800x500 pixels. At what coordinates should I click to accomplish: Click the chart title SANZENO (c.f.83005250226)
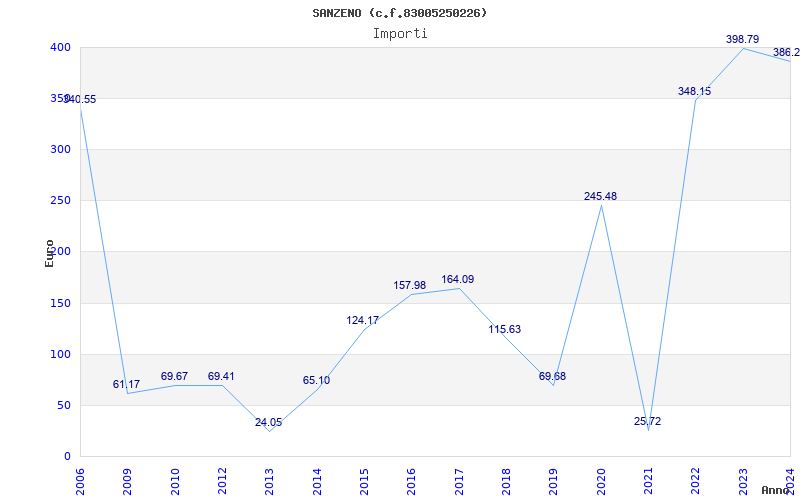pos(399,13)
